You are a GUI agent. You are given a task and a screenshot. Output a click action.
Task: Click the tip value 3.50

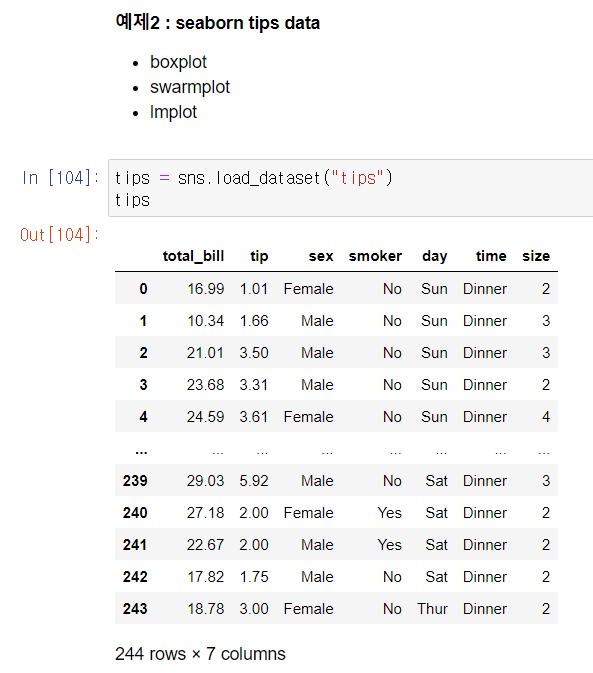coord(254,353)
